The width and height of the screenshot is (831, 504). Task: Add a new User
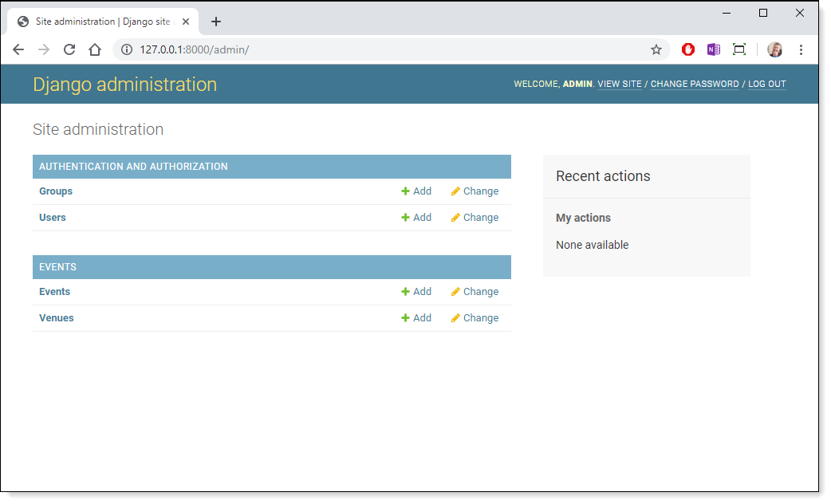[416, 218]
